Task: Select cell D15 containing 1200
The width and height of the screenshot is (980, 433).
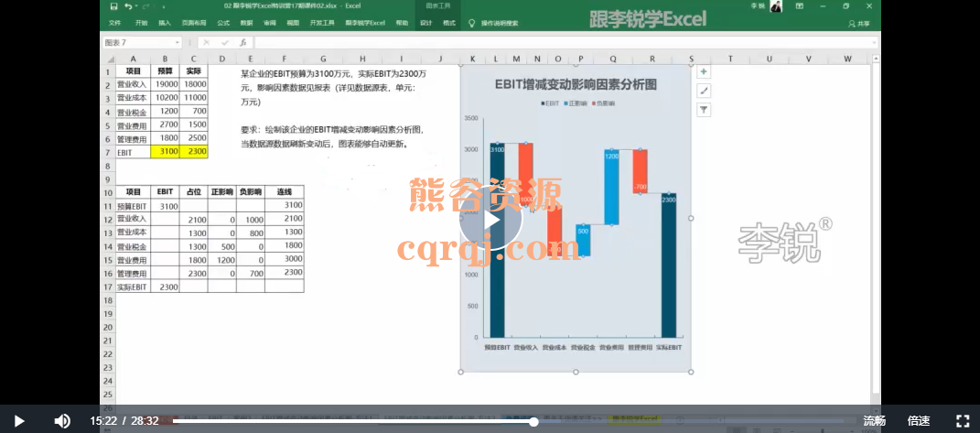Action: [x=221, y=260]
